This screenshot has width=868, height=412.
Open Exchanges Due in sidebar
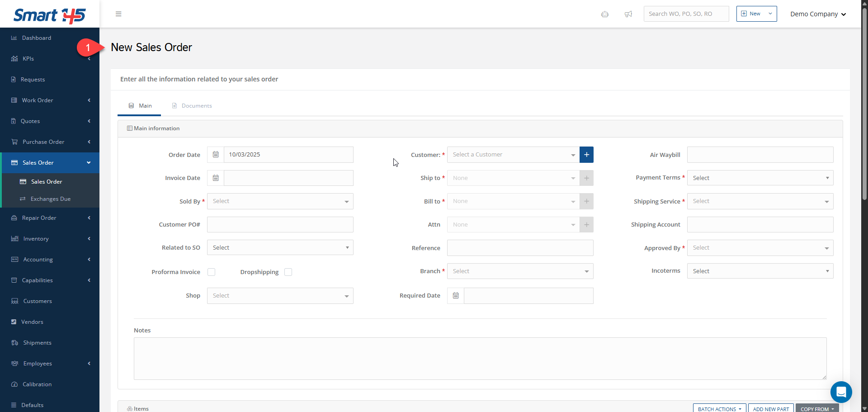(x=50, y=199)
